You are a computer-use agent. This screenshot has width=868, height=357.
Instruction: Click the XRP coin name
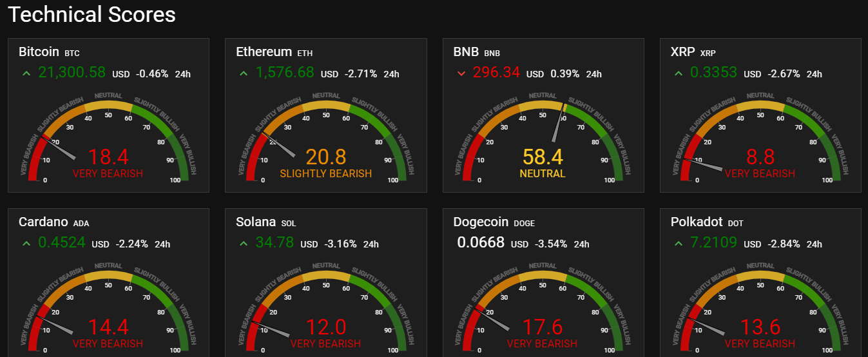[683, 52]
